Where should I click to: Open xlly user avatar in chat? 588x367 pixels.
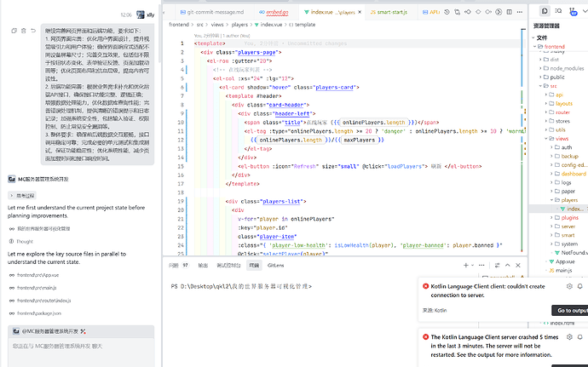(141, 14)
